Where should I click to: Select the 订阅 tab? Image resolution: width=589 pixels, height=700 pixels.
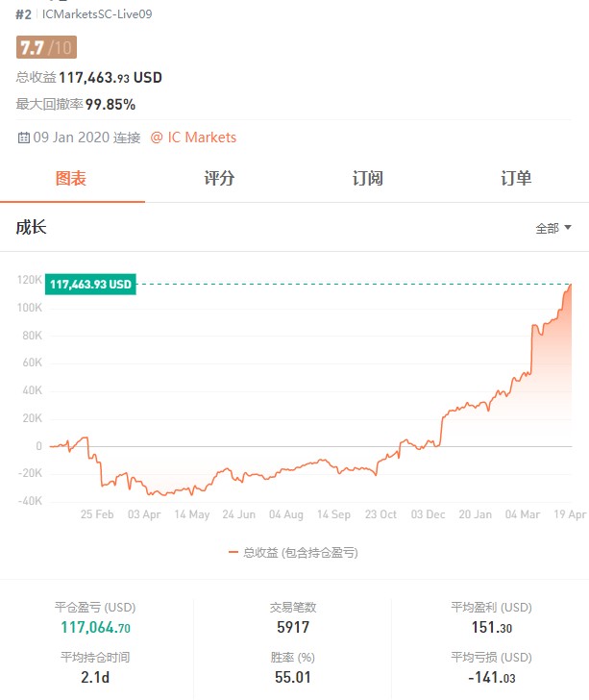367,178
